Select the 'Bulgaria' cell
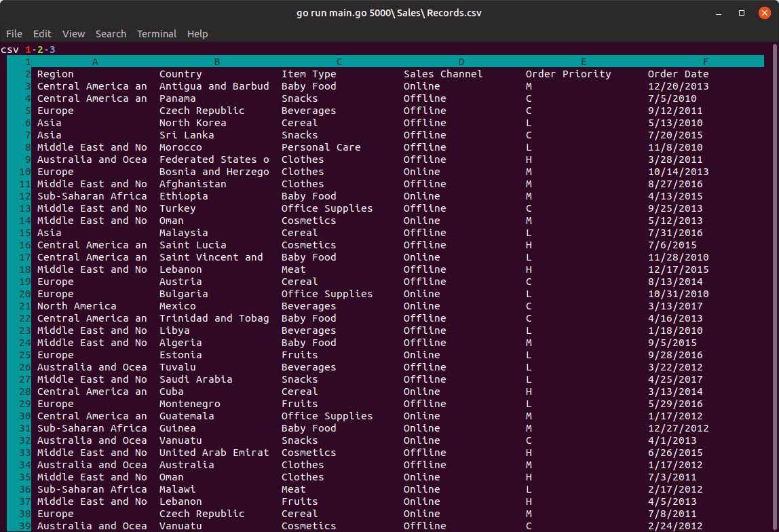 (184, 294)
